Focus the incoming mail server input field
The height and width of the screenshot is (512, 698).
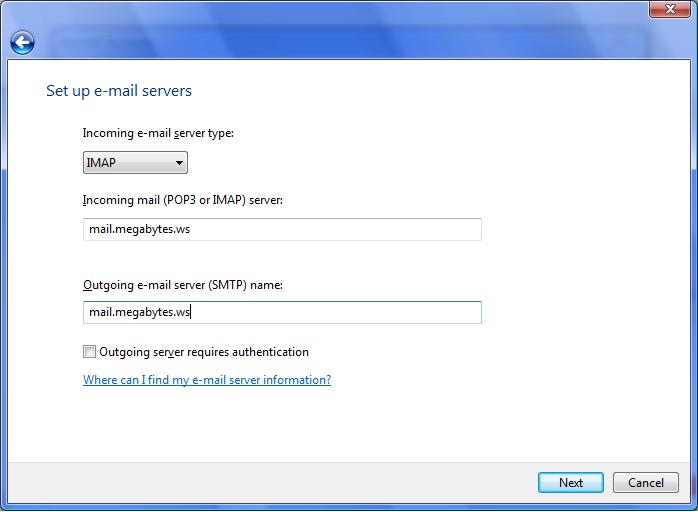tap(282, 229)
